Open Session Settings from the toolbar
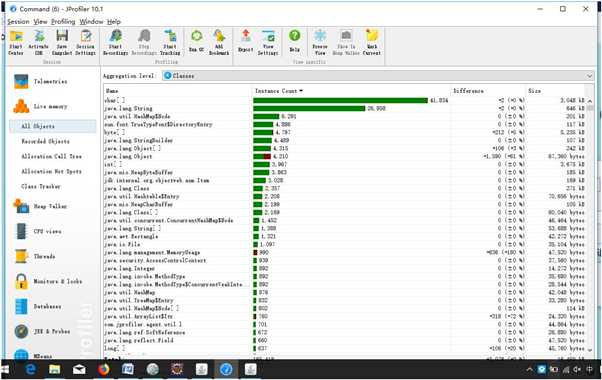This screenshot has width=602, height=380. [x=85, y=42]
